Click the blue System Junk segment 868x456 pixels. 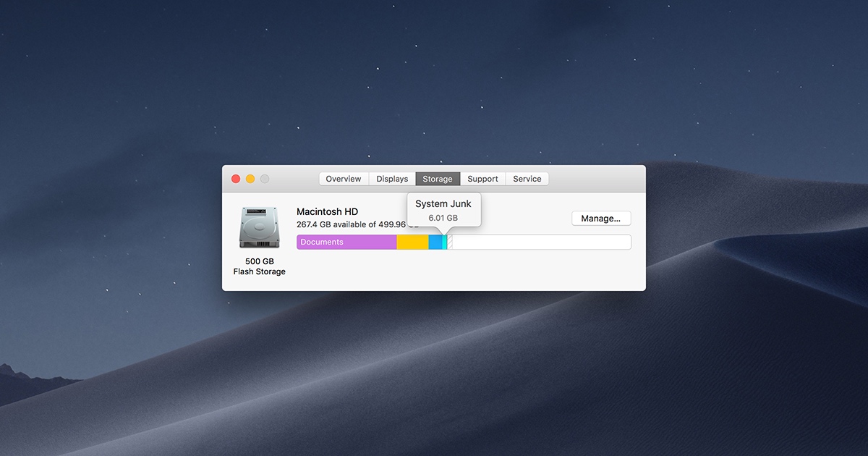pos(435,242)
